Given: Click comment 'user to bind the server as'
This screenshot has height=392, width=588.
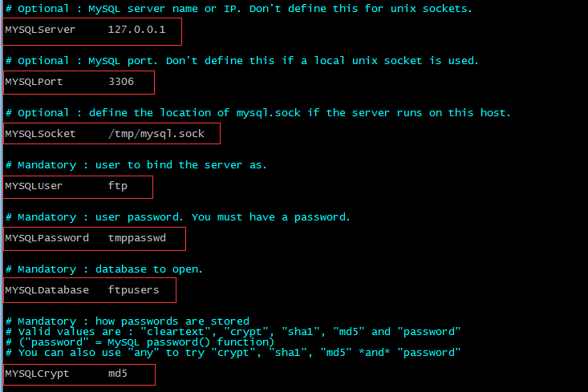Looking at the screenshot, I should click(136, 165).
